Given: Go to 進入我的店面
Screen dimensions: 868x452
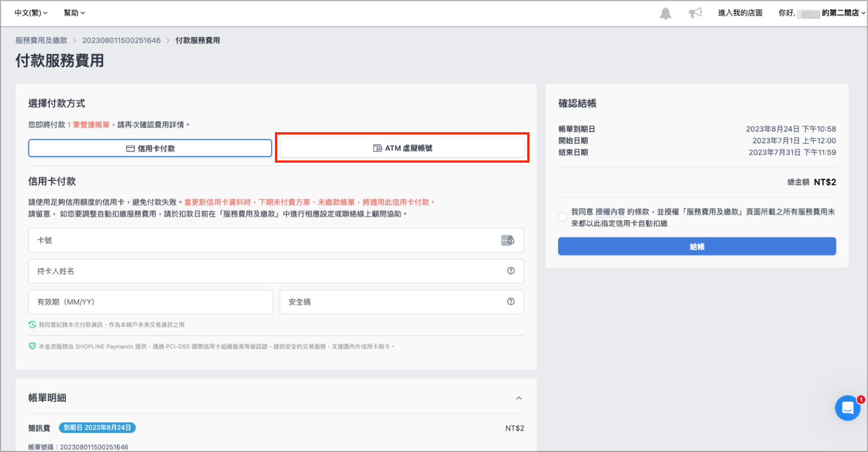Looking at the screenshot, I should pos(740,13).
